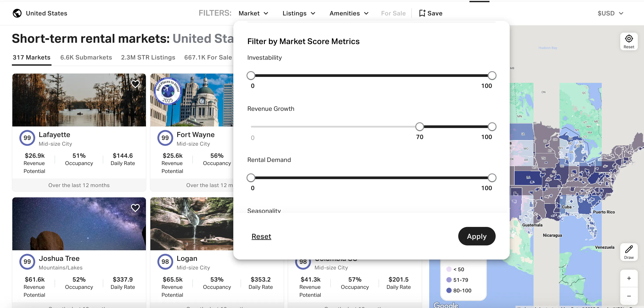Click the For Sale filter

[393, 13]
